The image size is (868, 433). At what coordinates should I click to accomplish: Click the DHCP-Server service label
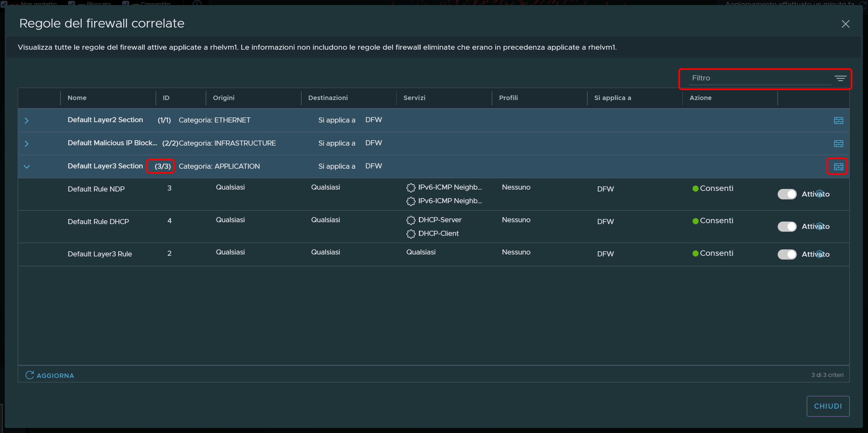(x=440, y=220)
